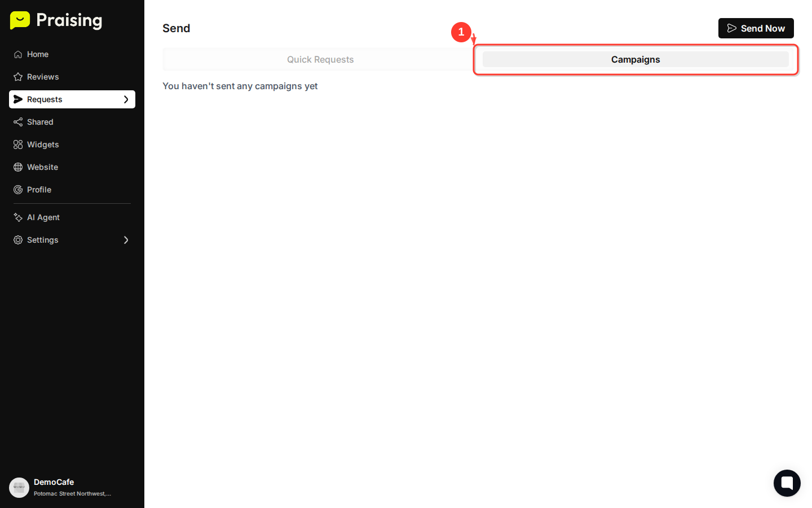Switch to the Quick Requests tab
Image resolution: width=812 pixels, height=508 pixels.
pos(320,59)
